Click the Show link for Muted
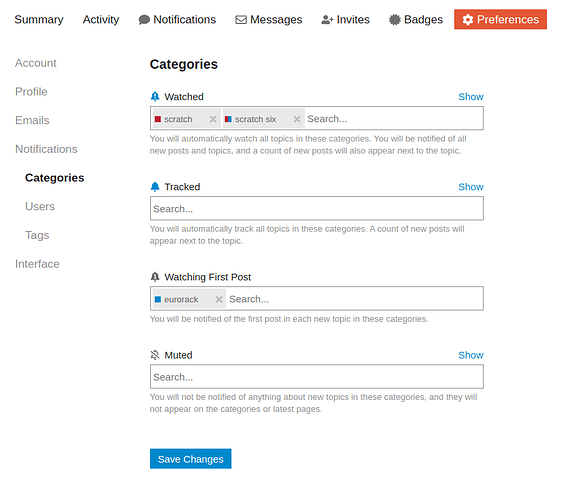This screenshot has height=500, width=565. pyautogui.click(x=471, y=355)
